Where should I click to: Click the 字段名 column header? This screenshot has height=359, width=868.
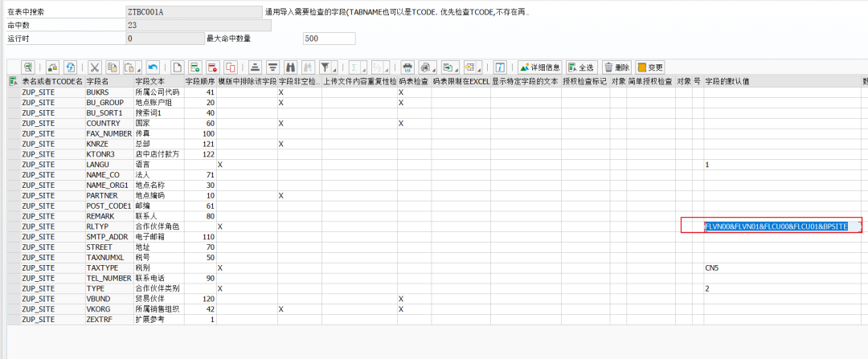pyautogui.click(x=109, y=81)
